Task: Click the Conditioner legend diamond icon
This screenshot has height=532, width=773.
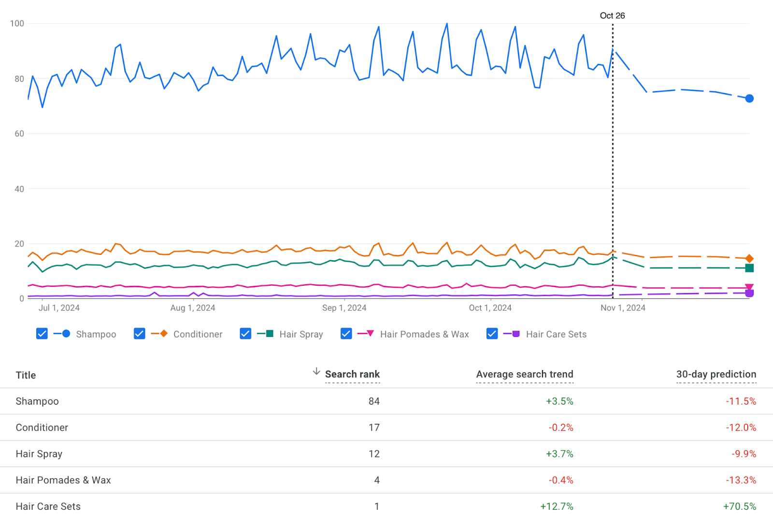Action: point(163,334)
